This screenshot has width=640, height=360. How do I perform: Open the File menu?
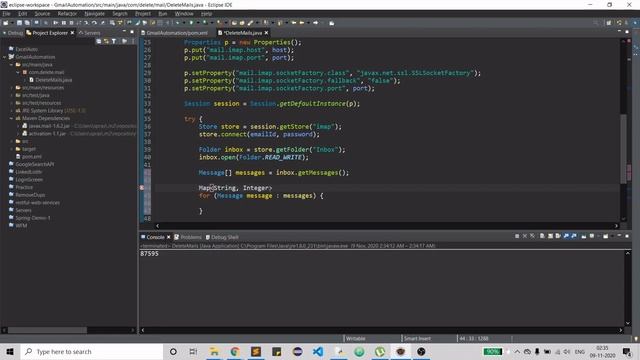7,13
